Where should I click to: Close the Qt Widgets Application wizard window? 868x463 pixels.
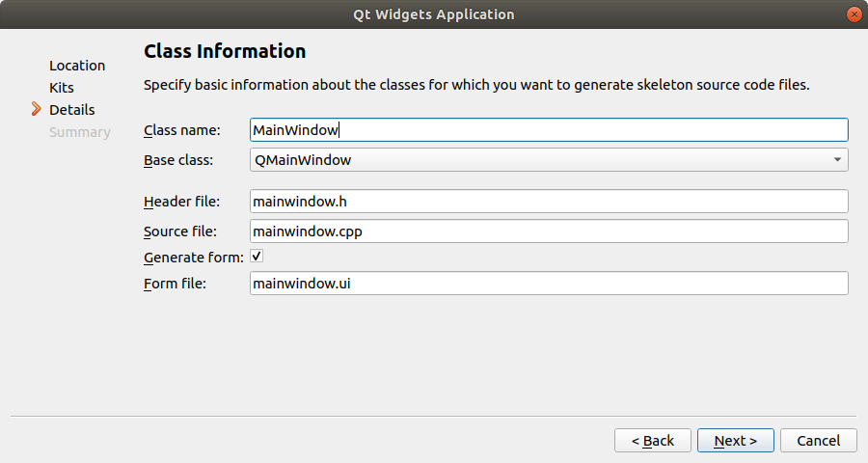coord(854,14)
